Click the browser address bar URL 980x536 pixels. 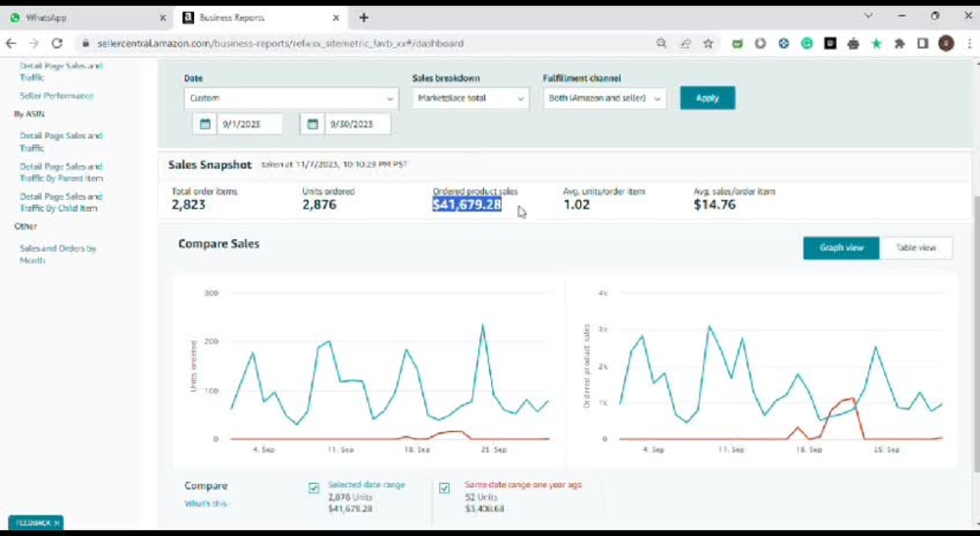[x=280, y=44]
